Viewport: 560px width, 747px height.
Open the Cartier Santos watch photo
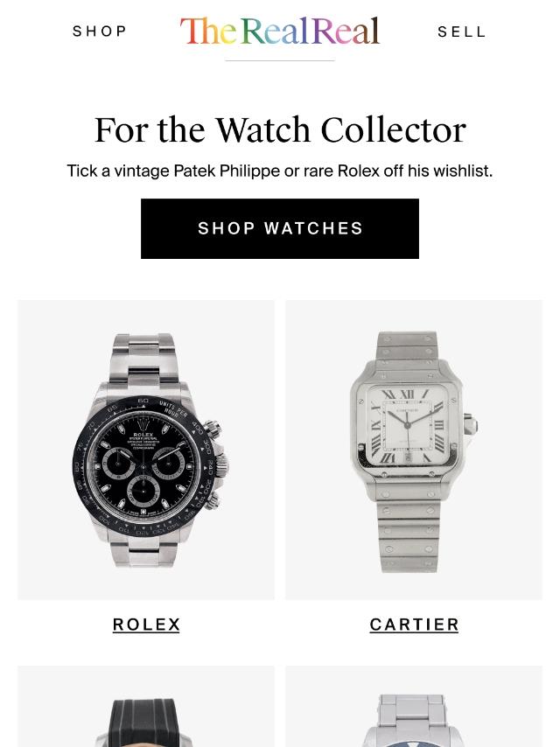[414, 450]
